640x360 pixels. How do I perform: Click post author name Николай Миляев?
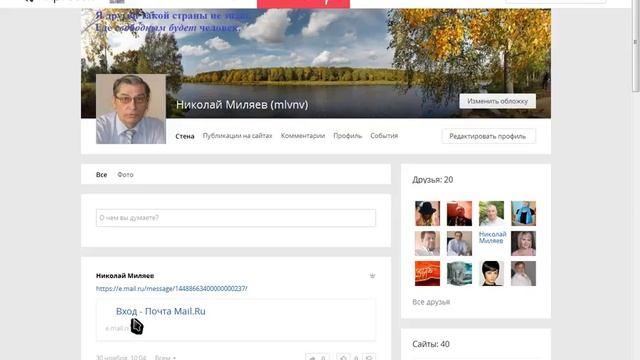(125, 276)
